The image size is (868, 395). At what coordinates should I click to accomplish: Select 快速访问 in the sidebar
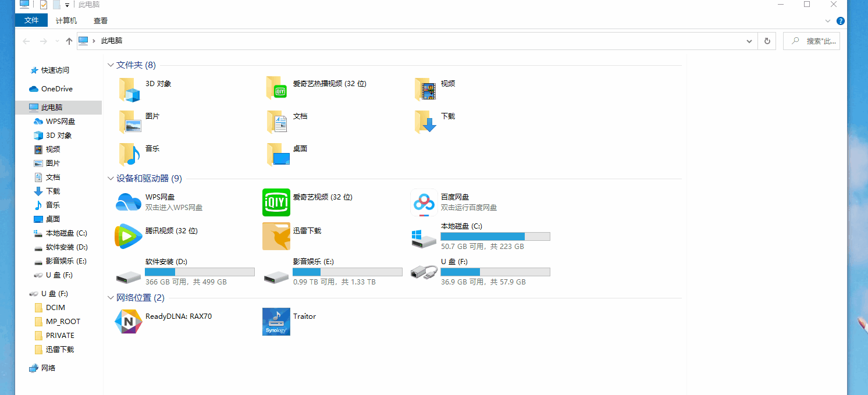coord(55,70)
